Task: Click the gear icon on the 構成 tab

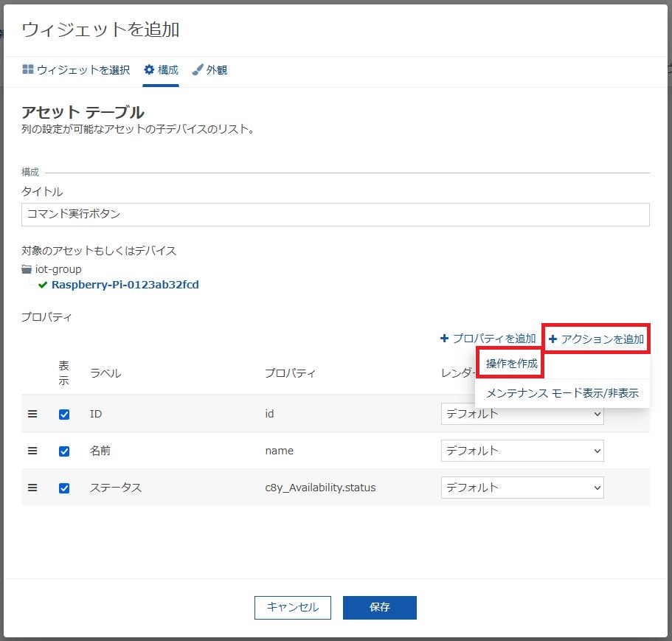Action: 148,71
